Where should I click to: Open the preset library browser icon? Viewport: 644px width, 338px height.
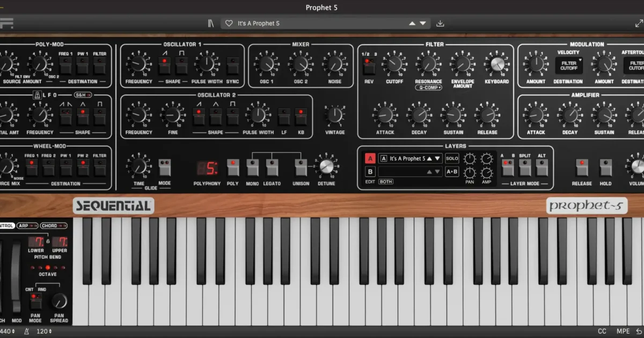click(x=211, y=23)
